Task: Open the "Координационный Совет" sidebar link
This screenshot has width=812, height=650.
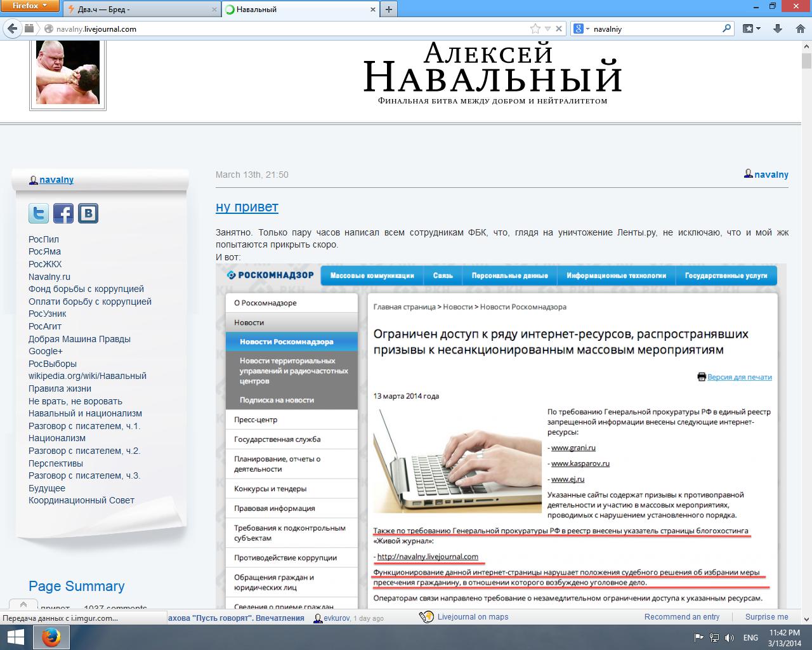Action: [81, 500]
